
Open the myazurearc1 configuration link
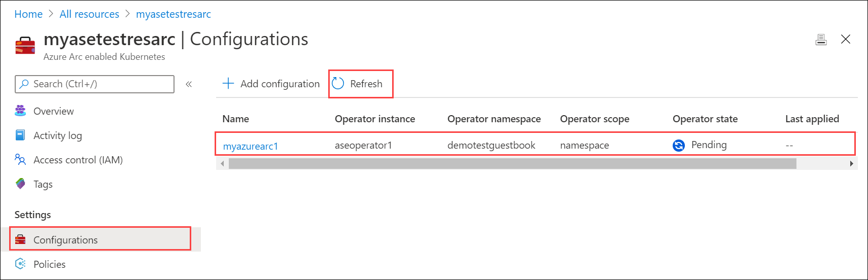point(251,146)
